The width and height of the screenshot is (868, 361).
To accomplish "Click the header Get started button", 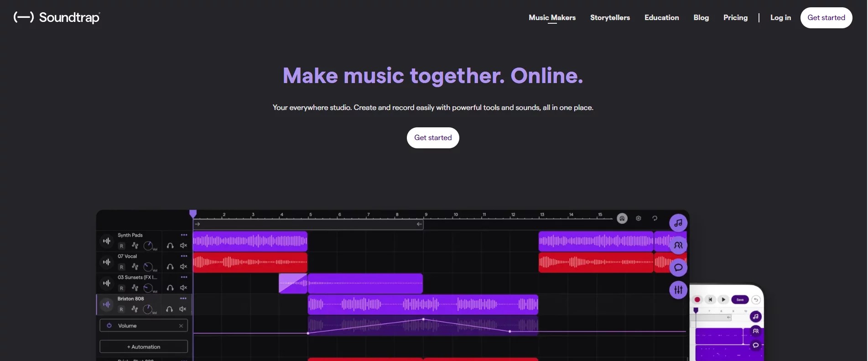I will click(826, 18).
